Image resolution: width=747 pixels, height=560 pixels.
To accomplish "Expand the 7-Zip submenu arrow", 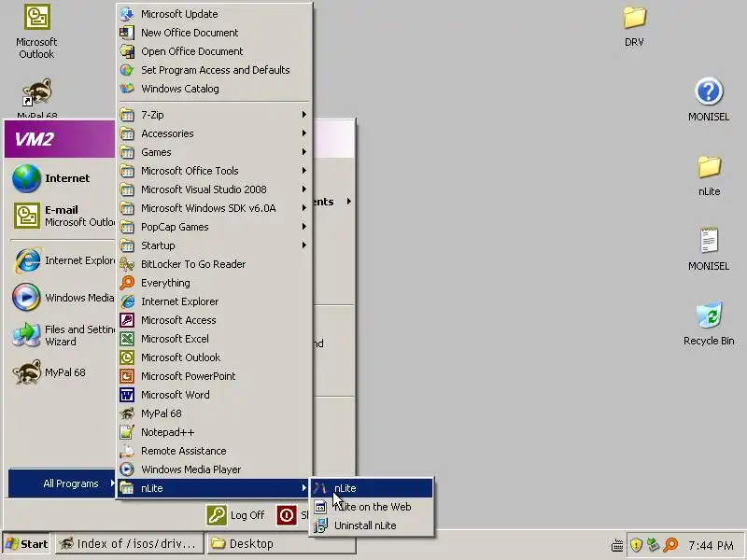I will pos(303,114).
